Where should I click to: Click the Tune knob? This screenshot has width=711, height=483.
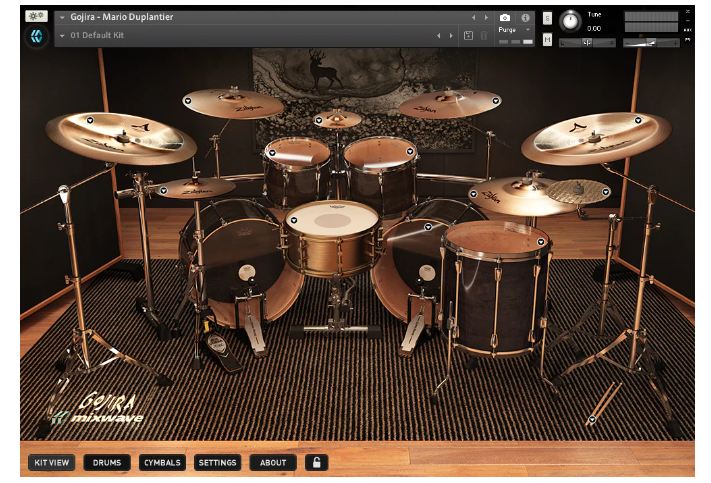(570, 21)
